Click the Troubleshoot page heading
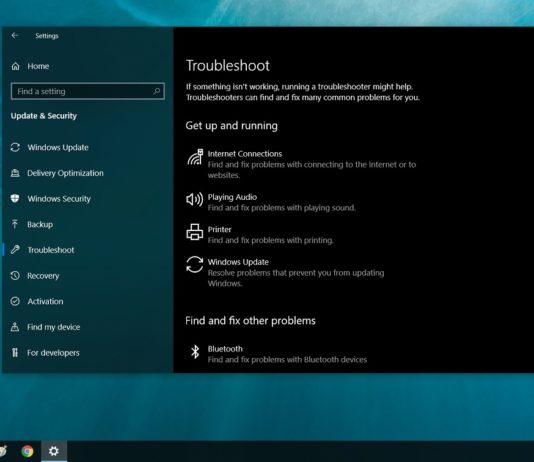The height and width of the screenshot is (462, 534). [x=227, y=65]
